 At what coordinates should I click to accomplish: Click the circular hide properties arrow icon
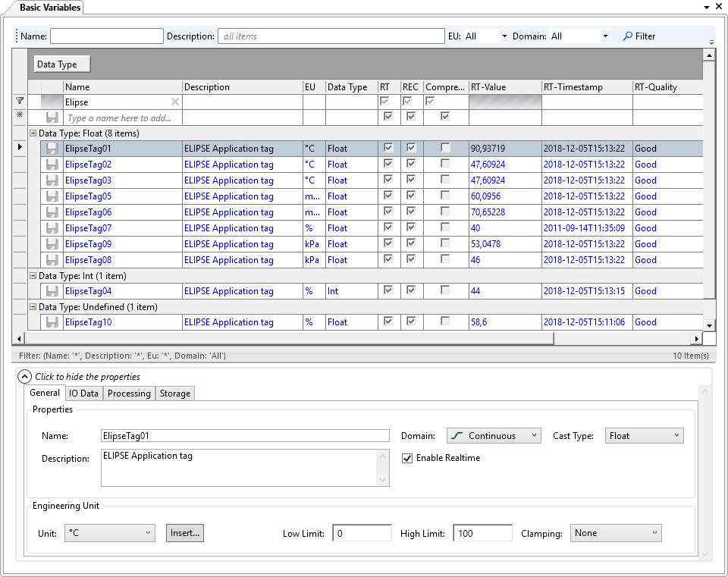(24, 376)
